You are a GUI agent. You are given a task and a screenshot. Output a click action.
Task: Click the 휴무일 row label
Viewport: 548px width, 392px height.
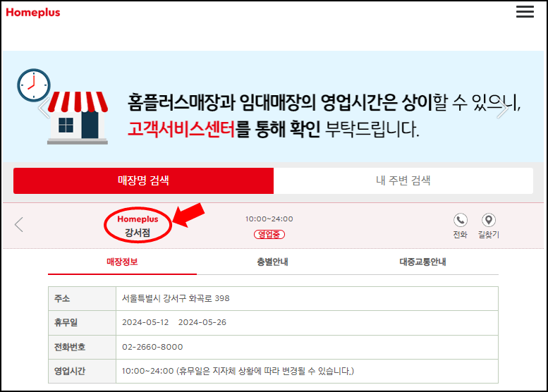click(x=66, y=322)
